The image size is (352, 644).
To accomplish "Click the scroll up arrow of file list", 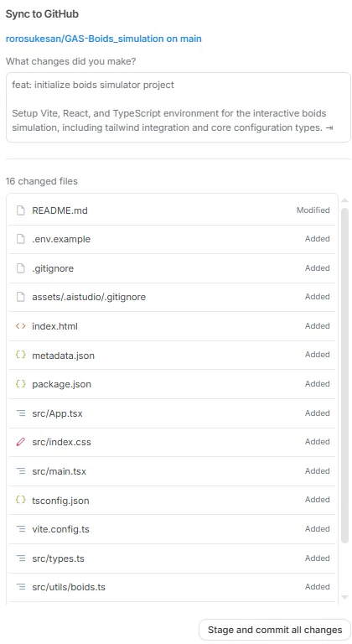I will point(344,200).
